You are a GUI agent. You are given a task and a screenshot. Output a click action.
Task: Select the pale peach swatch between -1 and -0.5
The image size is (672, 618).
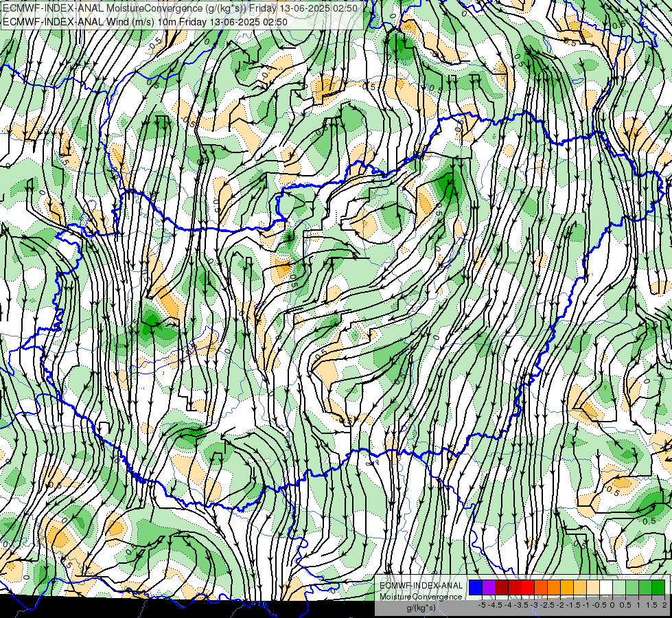click(593, 588)
